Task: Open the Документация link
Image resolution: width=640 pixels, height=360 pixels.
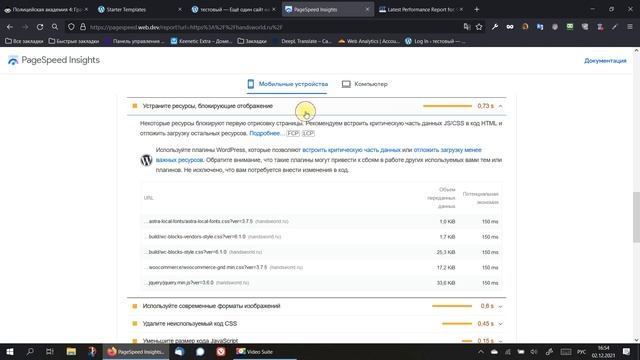Action: pos(605,60)
